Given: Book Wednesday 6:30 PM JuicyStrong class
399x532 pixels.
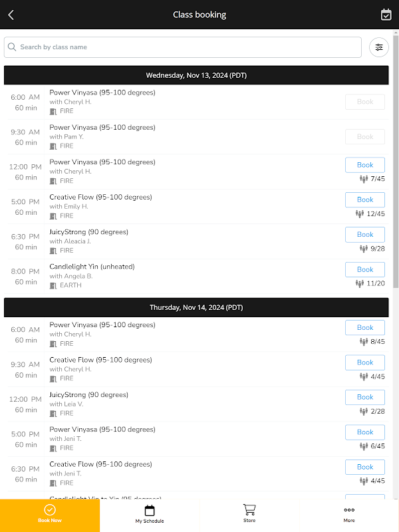Looking at the screenshot, I should click(364, 235).
